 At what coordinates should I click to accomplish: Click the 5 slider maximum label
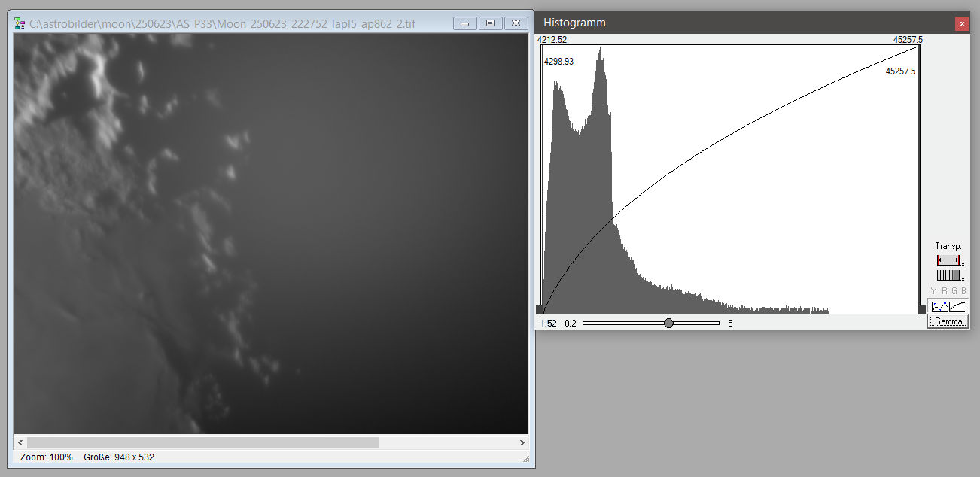click(x=730, y=323)
